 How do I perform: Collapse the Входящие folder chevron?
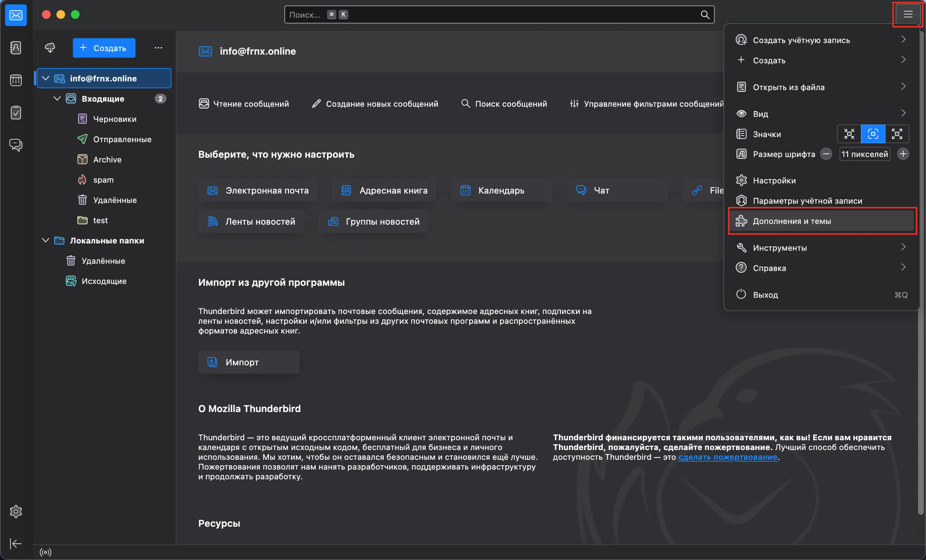coord(57,98)
